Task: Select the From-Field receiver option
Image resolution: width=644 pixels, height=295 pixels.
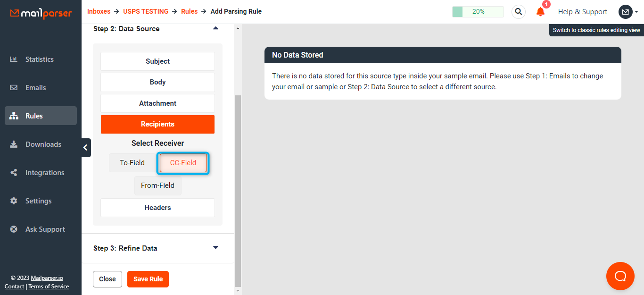Action: [157, 185]
